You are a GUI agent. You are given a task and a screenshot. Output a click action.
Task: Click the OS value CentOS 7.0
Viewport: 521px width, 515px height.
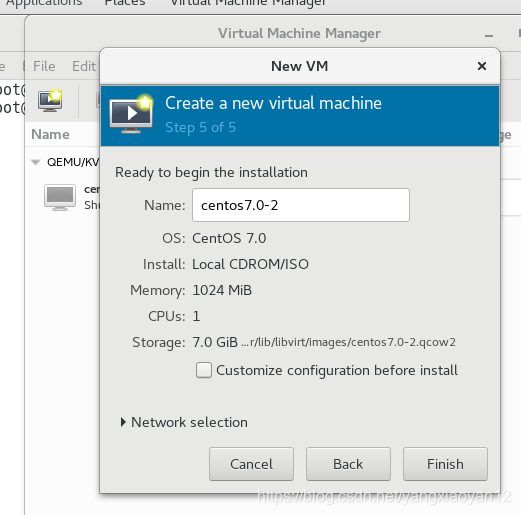pos(229,238)
